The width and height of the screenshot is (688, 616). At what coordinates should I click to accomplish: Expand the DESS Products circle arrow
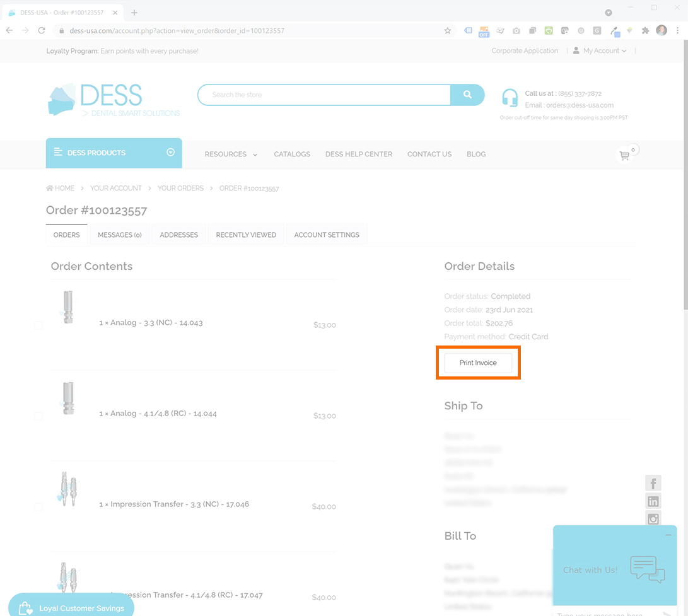[171, 152]
